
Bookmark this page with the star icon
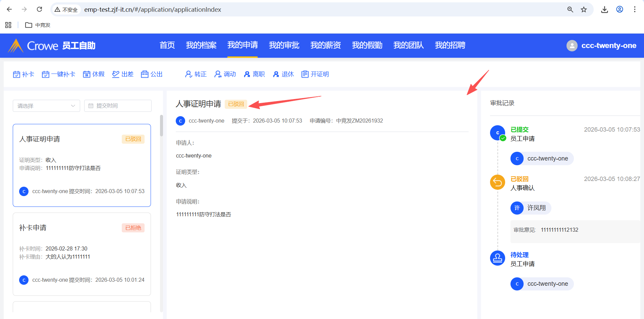pos(584,9)
